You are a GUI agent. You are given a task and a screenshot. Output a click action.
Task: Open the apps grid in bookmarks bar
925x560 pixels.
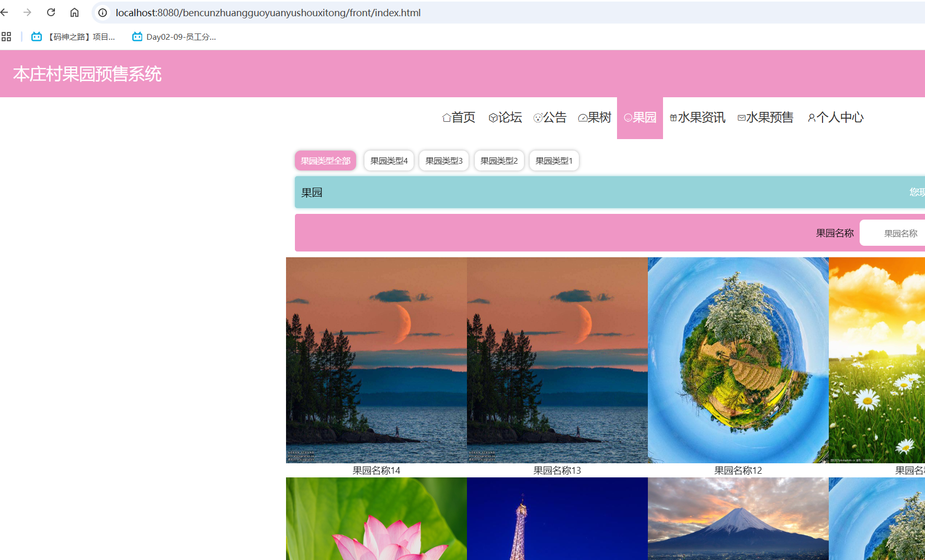click(6, 37)
